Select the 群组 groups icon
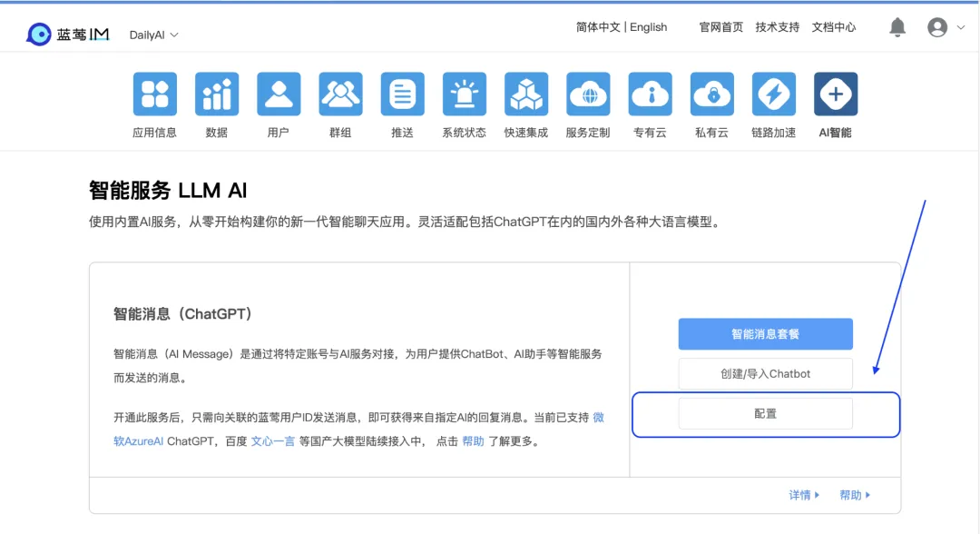 340,94
